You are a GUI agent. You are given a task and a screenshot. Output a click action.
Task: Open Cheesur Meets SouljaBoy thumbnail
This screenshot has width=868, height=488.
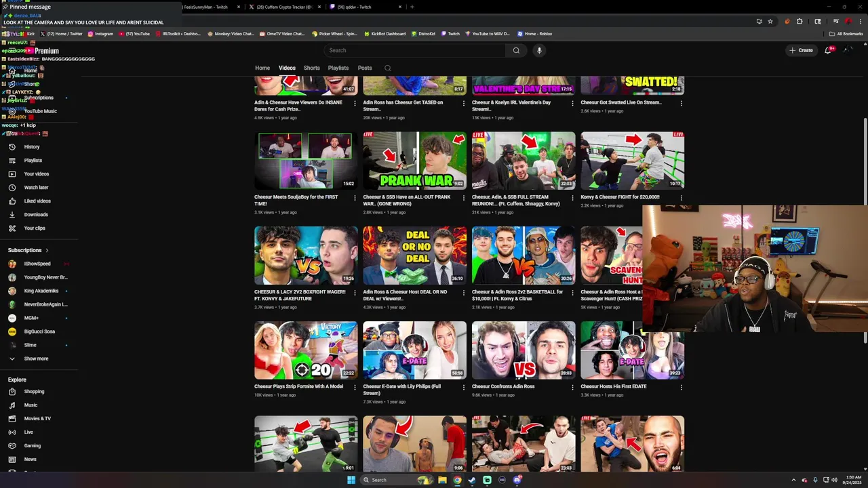[x=306, y=160]
